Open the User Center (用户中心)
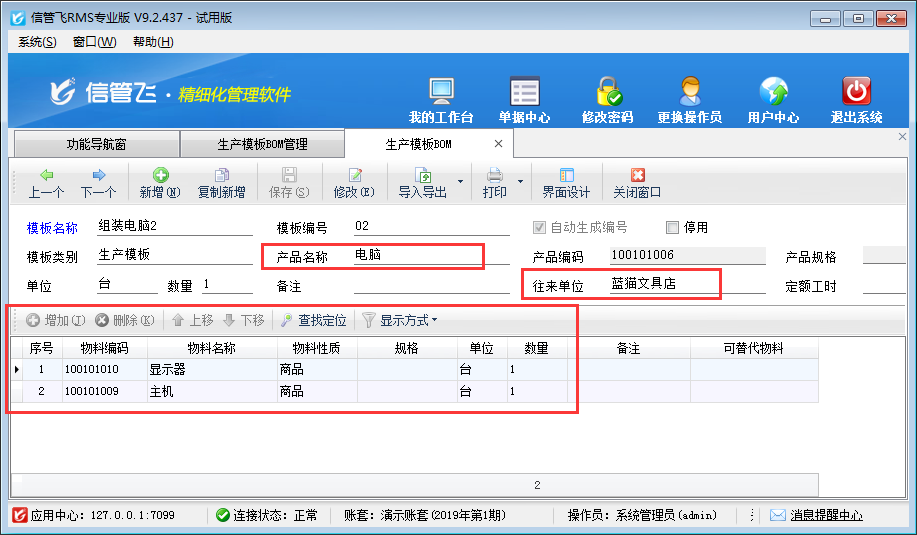The height and width of the screenshot is (535, 917). [773, 100]
